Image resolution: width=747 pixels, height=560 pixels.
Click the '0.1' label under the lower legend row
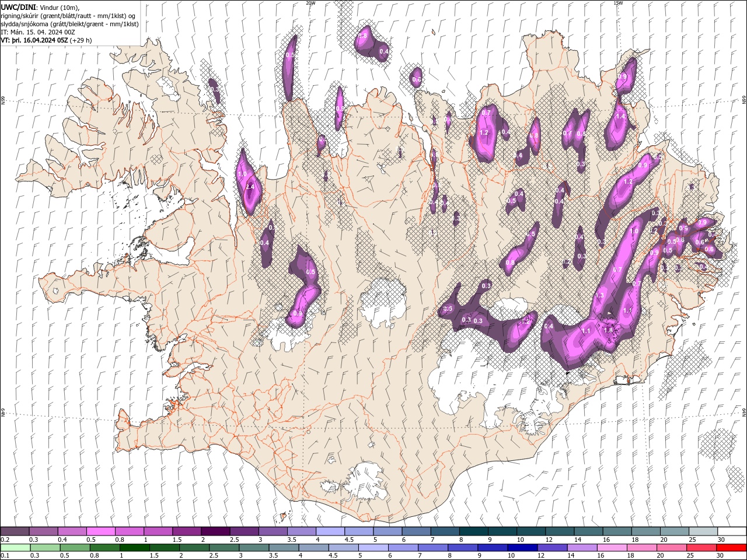pos(5,556)
